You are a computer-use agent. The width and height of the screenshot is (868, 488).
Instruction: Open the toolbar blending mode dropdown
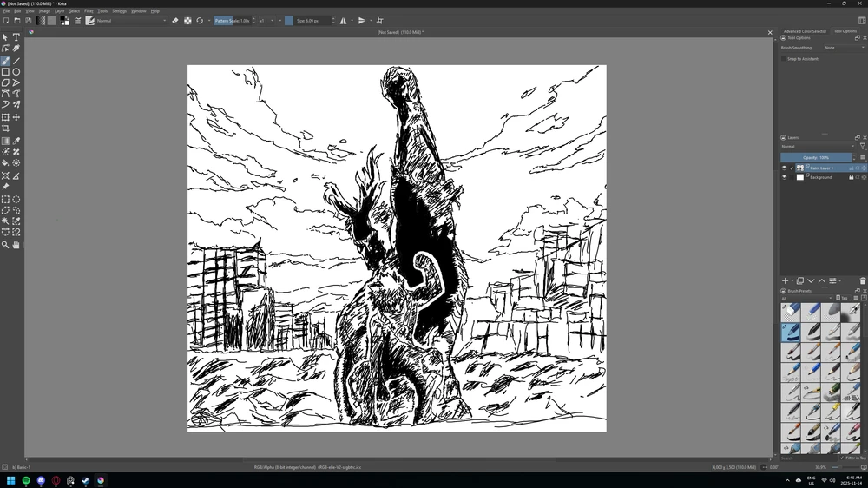(131, 21)
